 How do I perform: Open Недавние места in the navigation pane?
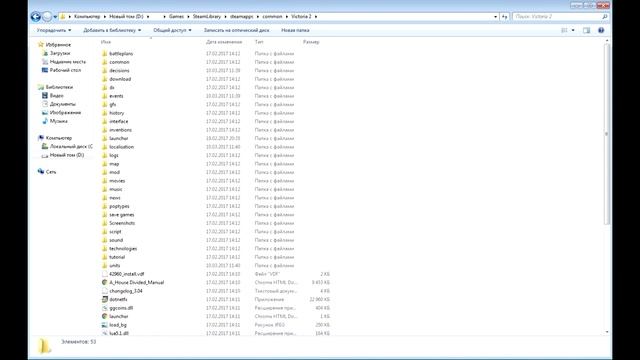click(68, 62)
